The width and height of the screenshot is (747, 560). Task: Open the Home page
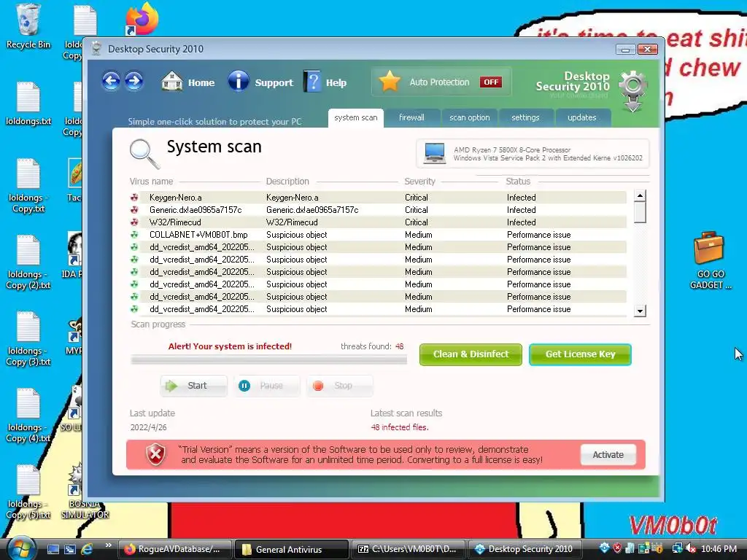pyautogui.click(x=187, y=82)
